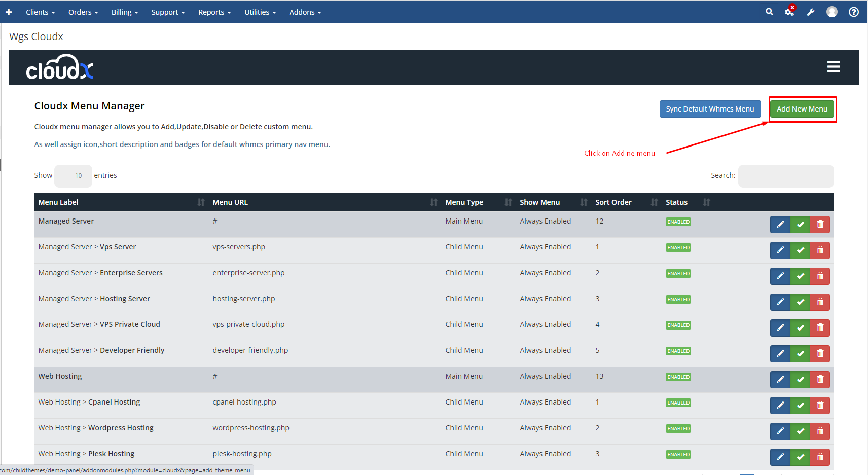The image size is (868, 475).
Task: Click the plus quick-add icon in top bar
Action: pyautogui.click(x=9, y=12)
